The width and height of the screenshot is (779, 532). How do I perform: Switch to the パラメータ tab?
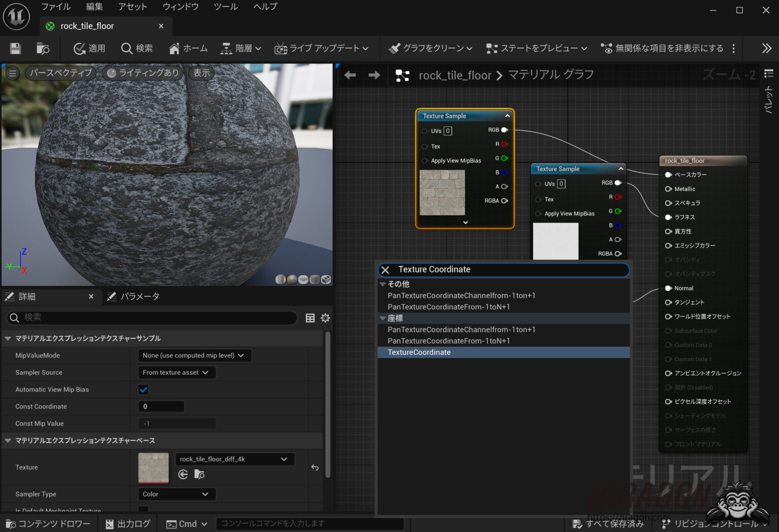140,296
